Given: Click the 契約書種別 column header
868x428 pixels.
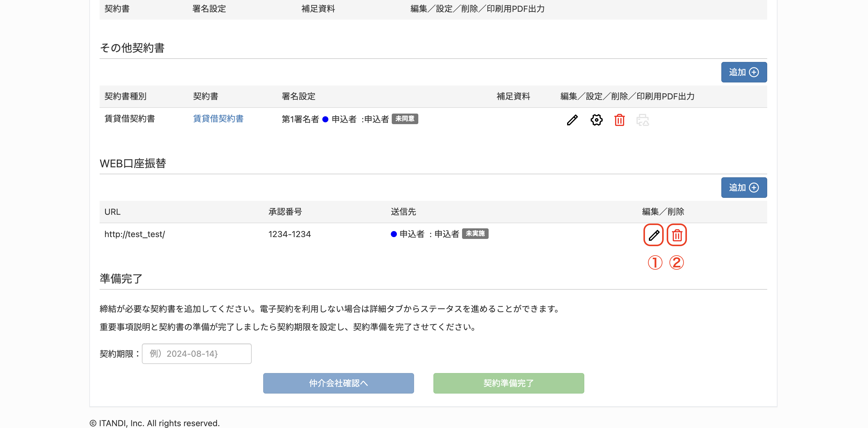Looking at the screenshot, I should (125, 96).
